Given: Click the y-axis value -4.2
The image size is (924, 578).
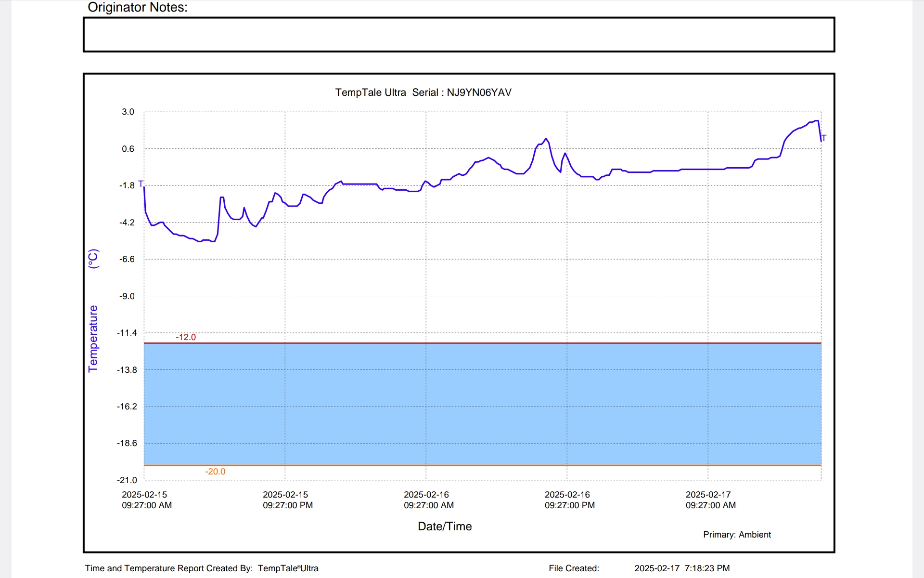Looking at the screenshot, I should (127, 223).
